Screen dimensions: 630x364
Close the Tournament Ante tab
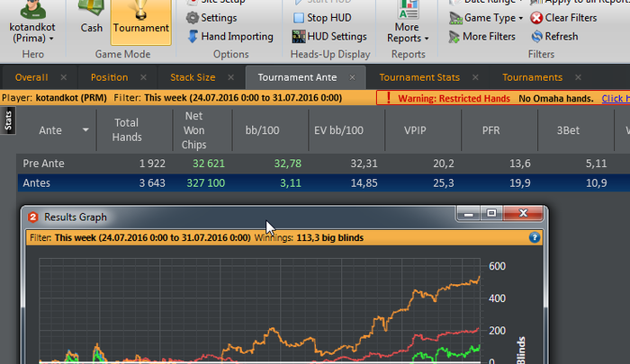tap(353, 77)
